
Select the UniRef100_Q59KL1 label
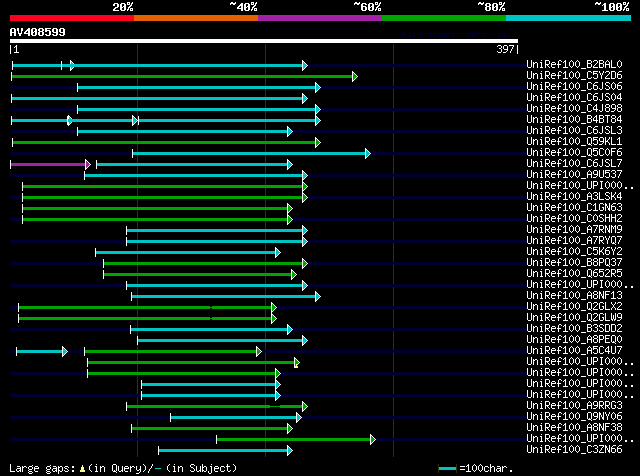point(574,142)
